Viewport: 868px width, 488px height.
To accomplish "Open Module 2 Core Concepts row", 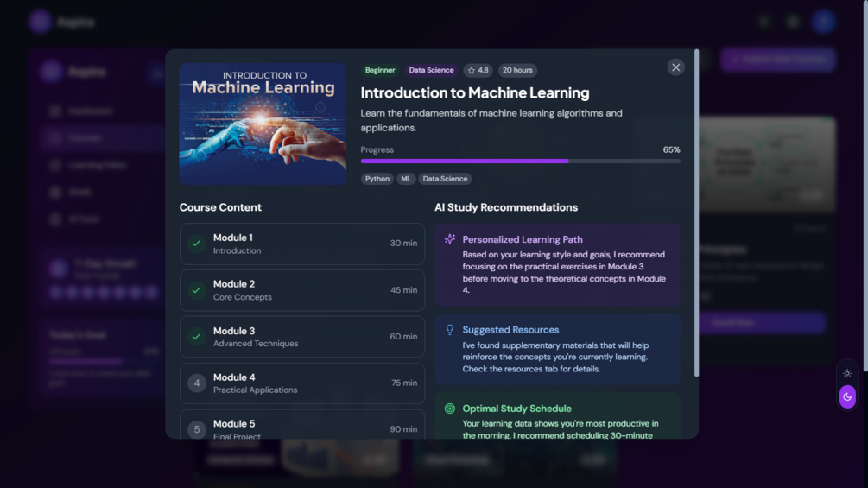I will point(302,290).
